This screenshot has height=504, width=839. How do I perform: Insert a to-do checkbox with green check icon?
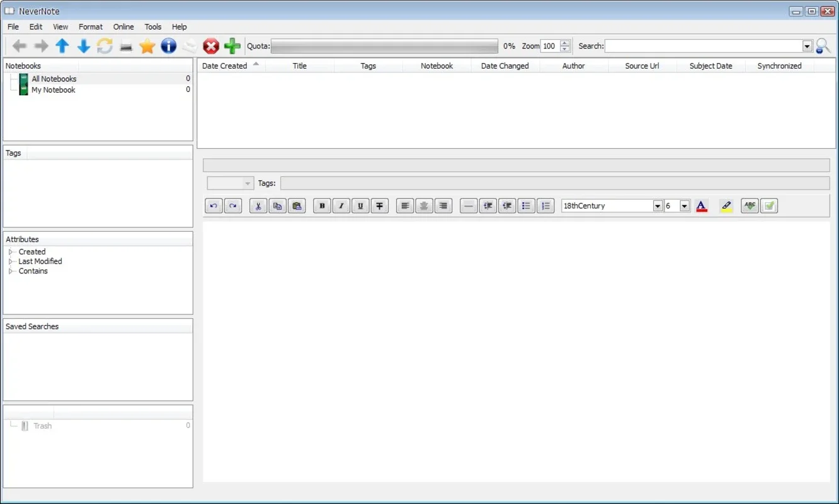point(769,206)
